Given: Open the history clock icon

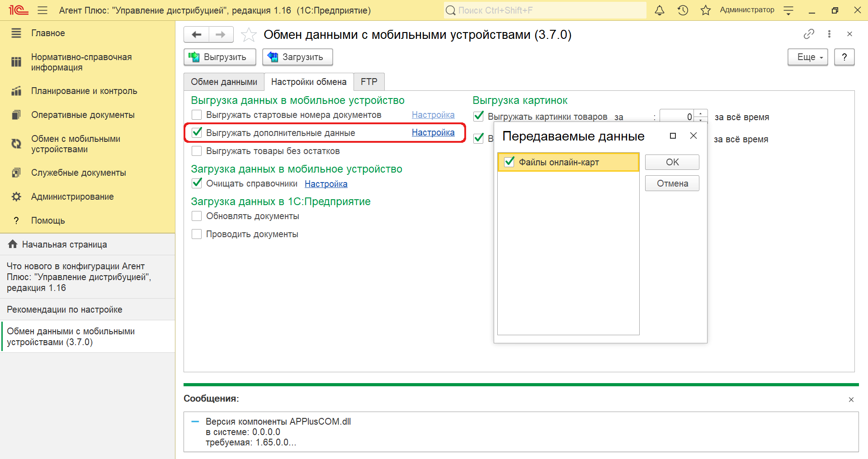Looking at the screenshot, I should click(683, 10).
